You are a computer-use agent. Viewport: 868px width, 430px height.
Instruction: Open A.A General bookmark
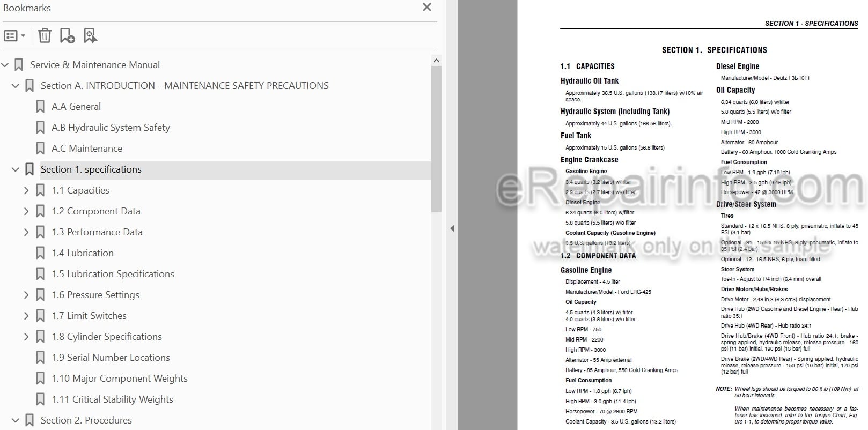(76, 107)
